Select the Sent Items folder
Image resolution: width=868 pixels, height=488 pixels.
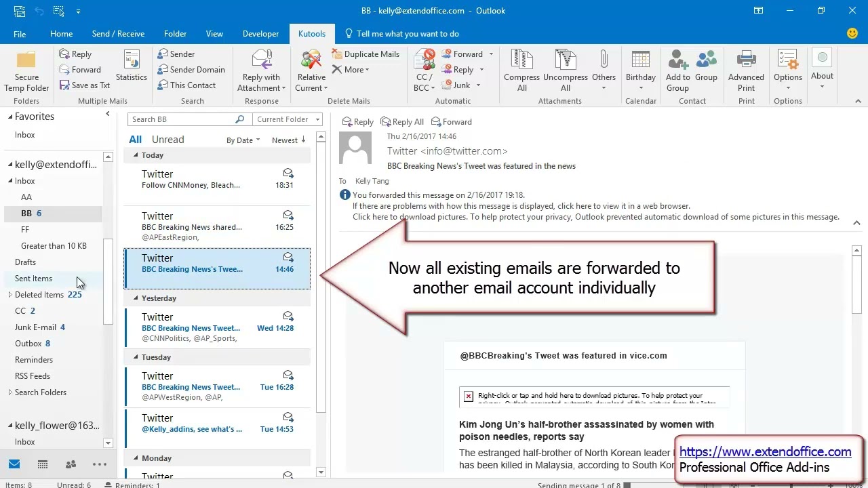tap(53, 279)
